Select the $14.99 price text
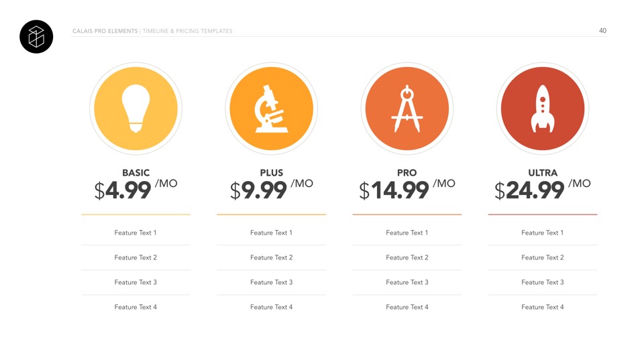 pyautogui.click(x=394, y=191)
